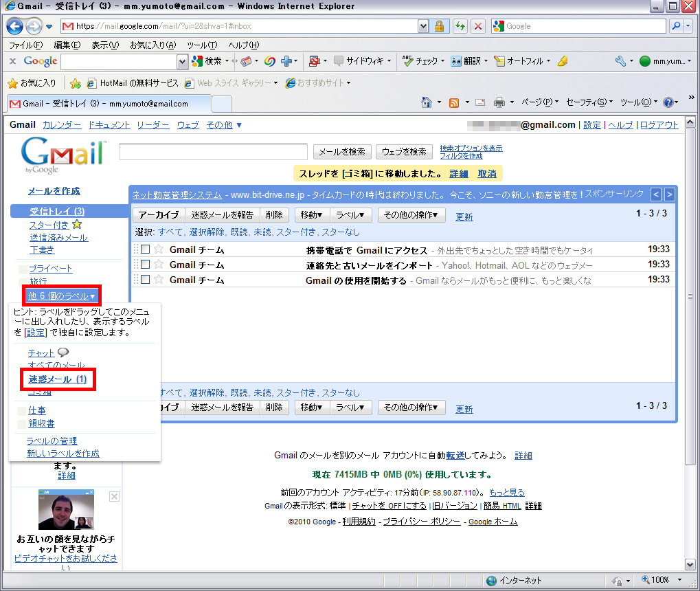Click the メールを検索 button
The width and height of the screenshot is (700, 591).
point(342,152)
